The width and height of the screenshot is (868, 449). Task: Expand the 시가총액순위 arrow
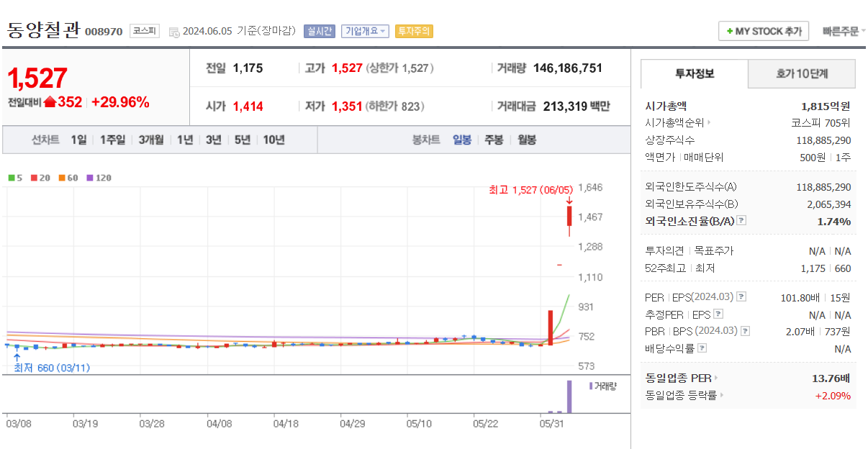(x=709, y=122)
